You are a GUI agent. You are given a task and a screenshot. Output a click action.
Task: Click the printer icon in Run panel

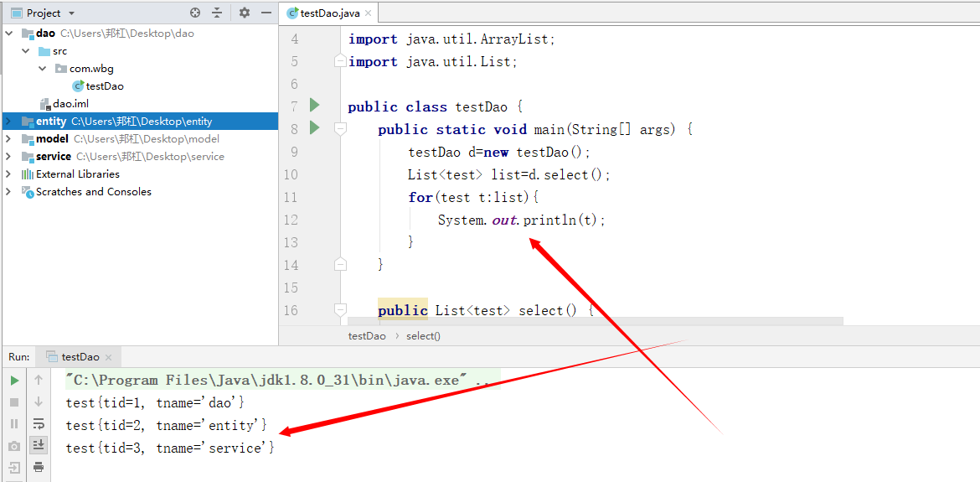39,467
